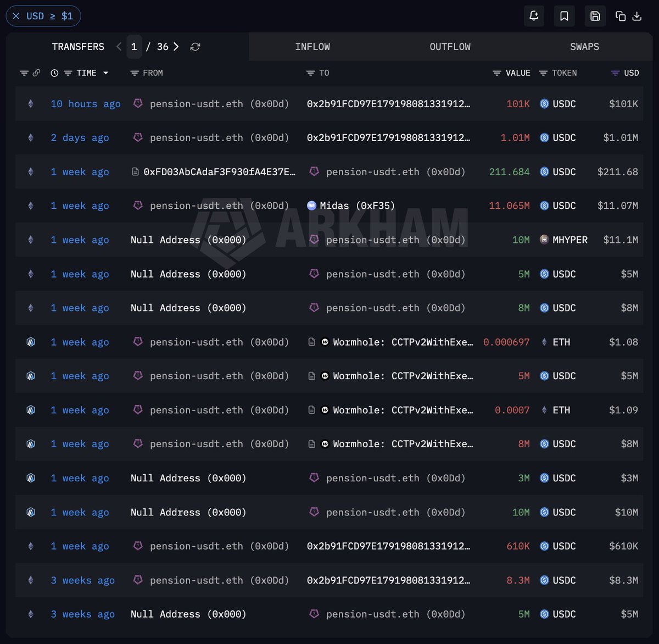
Task: Remove the USD ≥ $1 filter chip
Action: (x=16, y=16)
